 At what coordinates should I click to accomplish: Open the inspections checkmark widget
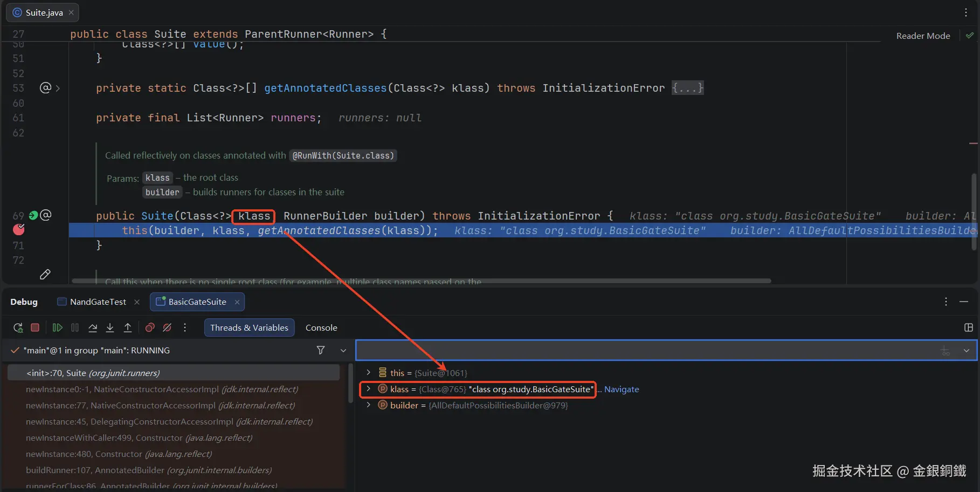[970, 36]
